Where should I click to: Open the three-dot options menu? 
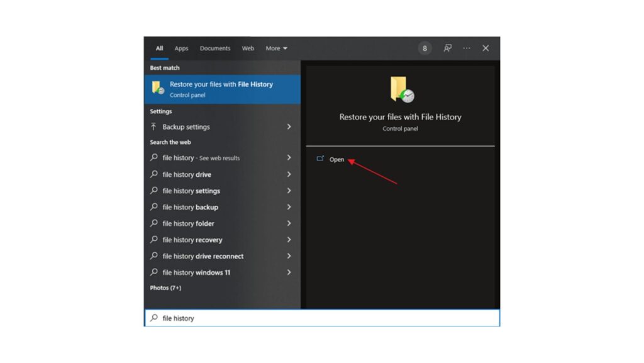[467, 48]
